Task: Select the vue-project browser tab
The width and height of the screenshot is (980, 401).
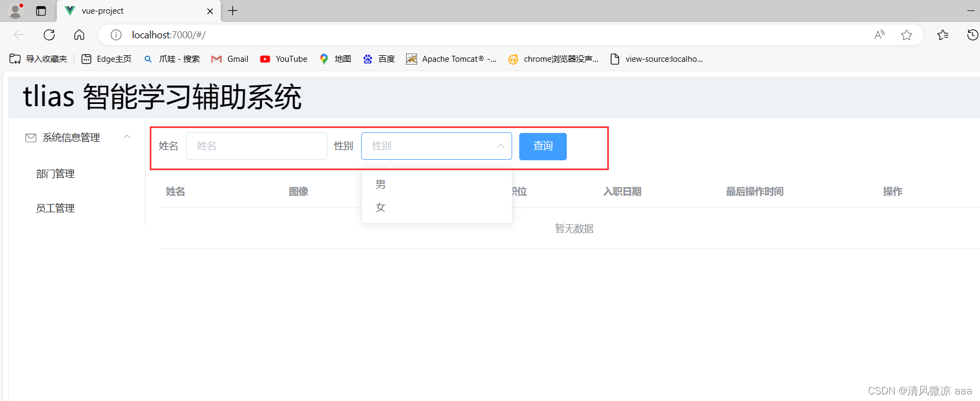Action: tap(139, 11)
